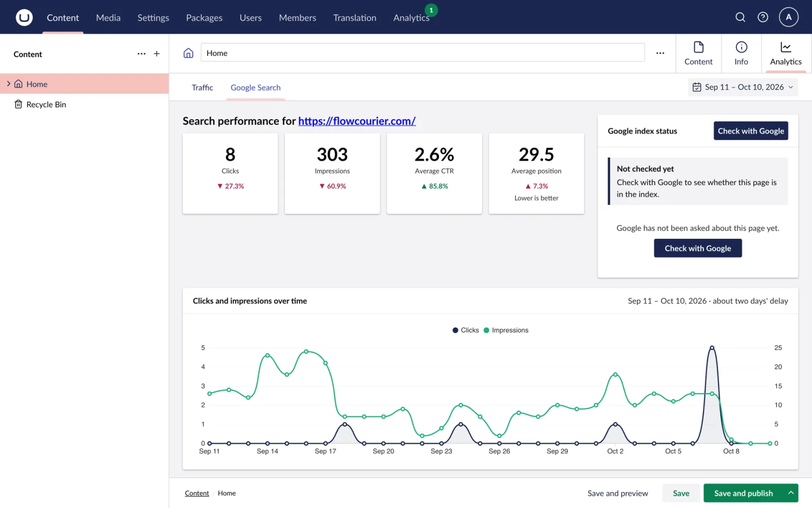Toggle the Clicks series legend
Image resolution: width=812 pixels, height=508 pixels.
pos(466,330)
